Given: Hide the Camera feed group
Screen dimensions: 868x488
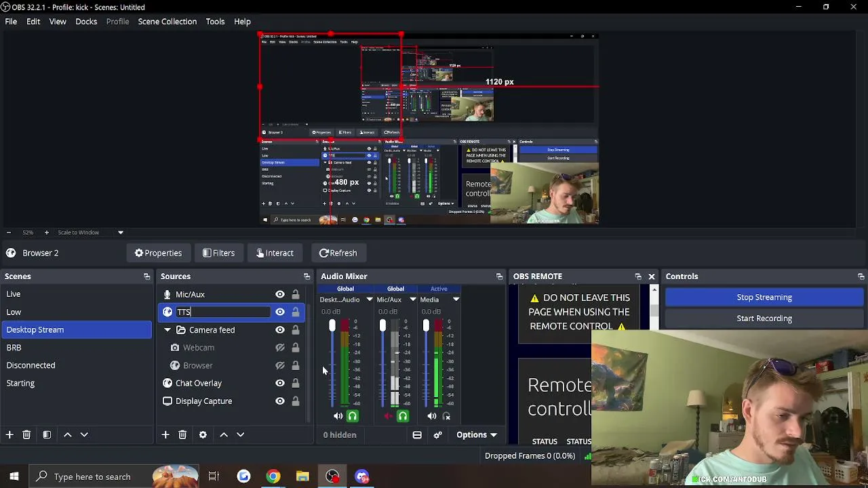Looking at the screenshot, I should [279, 330].
